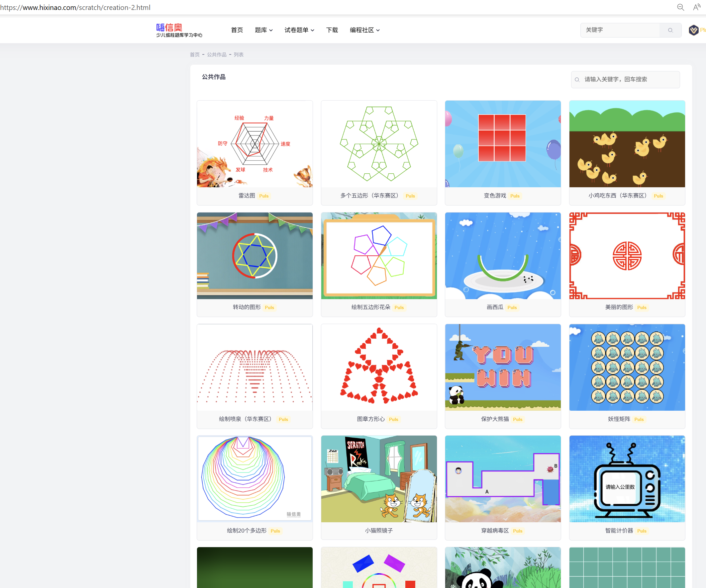
Task: Open the 画西瓜 watermelon thumbnail
Action: click(x=503, y=256)
